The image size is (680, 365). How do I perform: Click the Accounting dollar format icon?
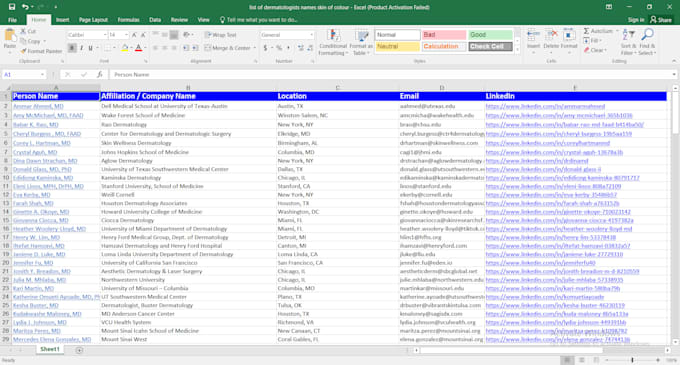(x=265, y=48)
